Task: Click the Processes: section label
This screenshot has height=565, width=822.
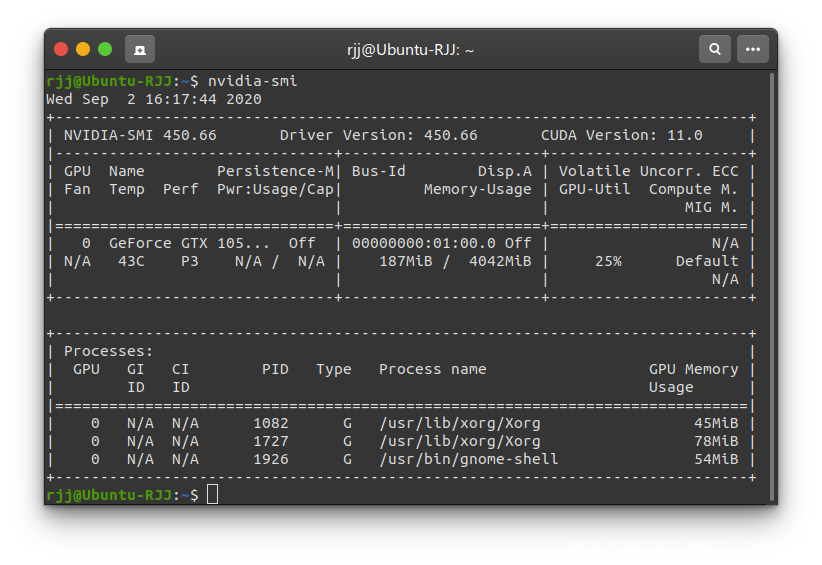Action: pyautogui.click(x=109, y=352)
